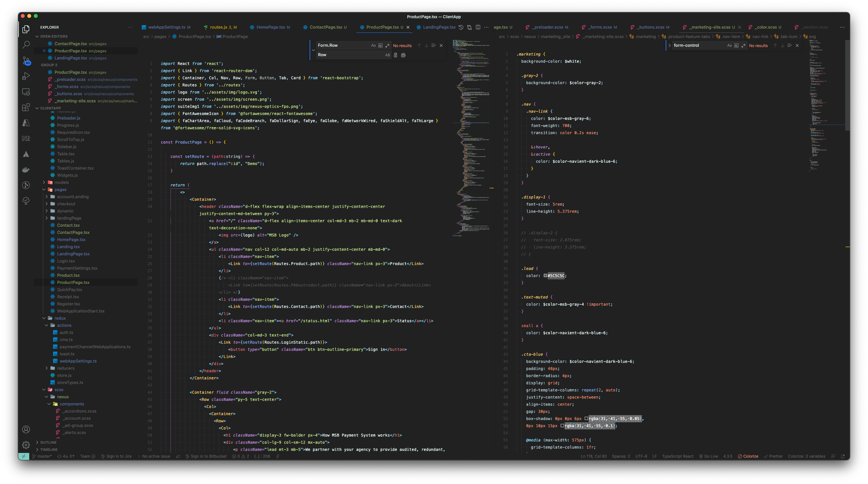
Task: Open Run and Debug view
Action: (x=26, y=76)
